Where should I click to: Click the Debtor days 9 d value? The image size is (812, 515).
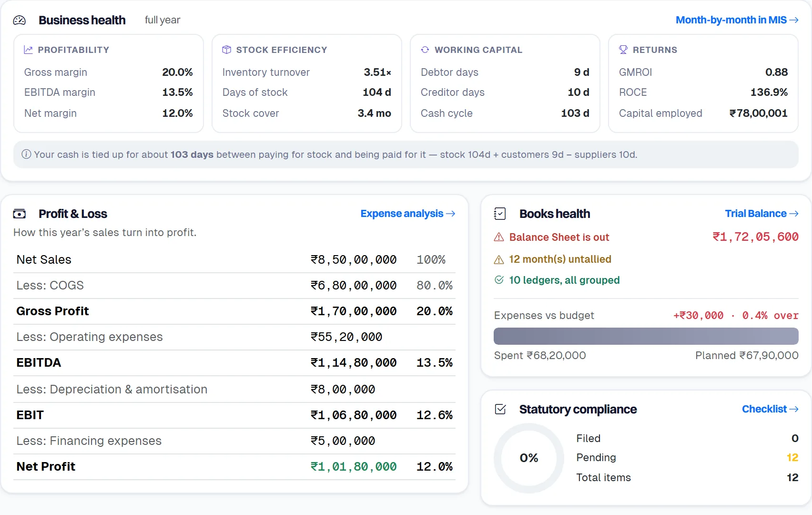coord(582,72)
